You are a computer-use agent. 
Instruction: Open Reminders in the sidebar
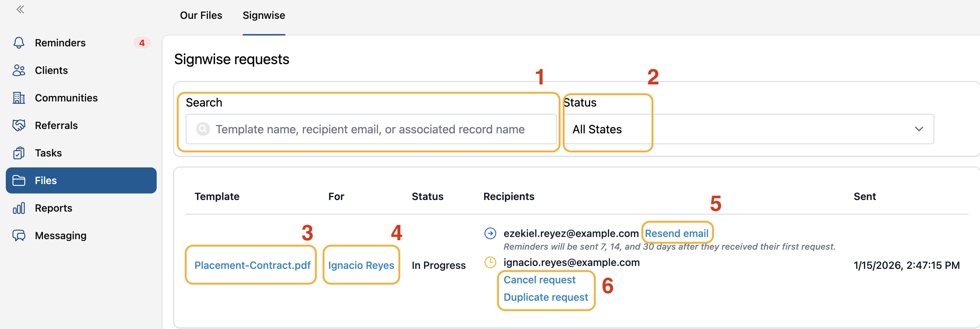[81, 43]
